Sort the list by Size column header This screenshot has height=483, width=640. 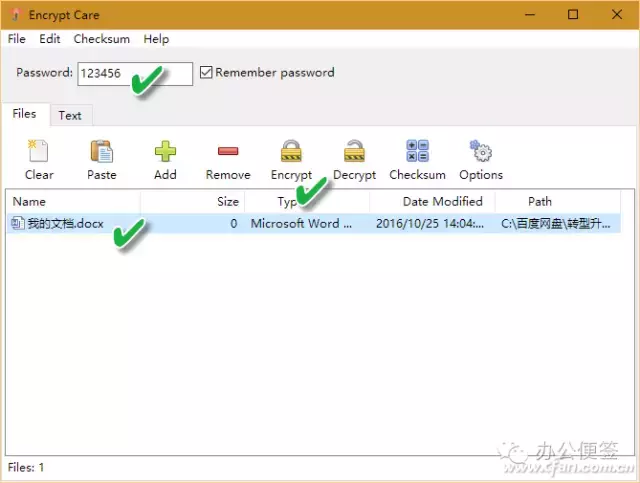click(x=192, y=201)
